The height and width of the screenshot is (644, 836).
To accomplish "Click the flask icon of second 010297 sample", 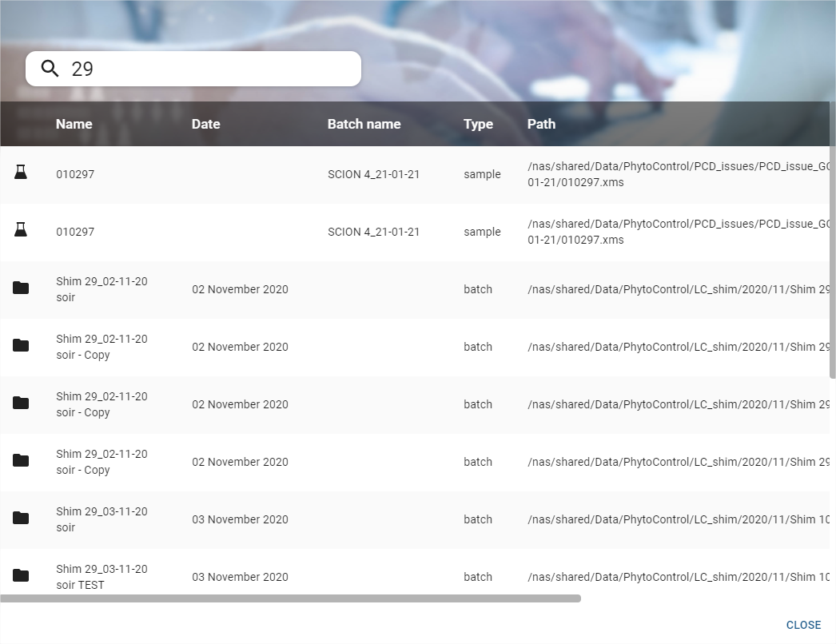I will (x=21, y=230).
